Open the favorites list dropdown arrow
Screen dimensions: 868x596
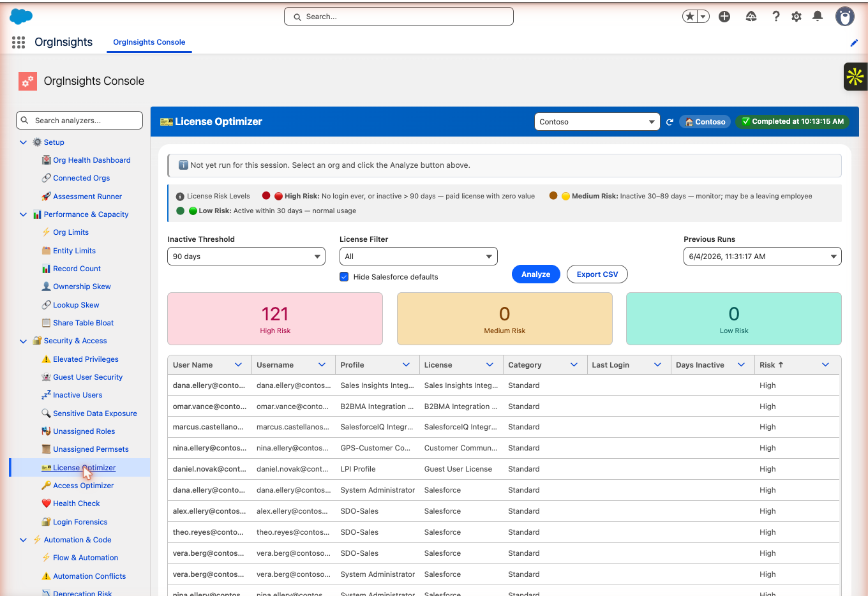703,17
